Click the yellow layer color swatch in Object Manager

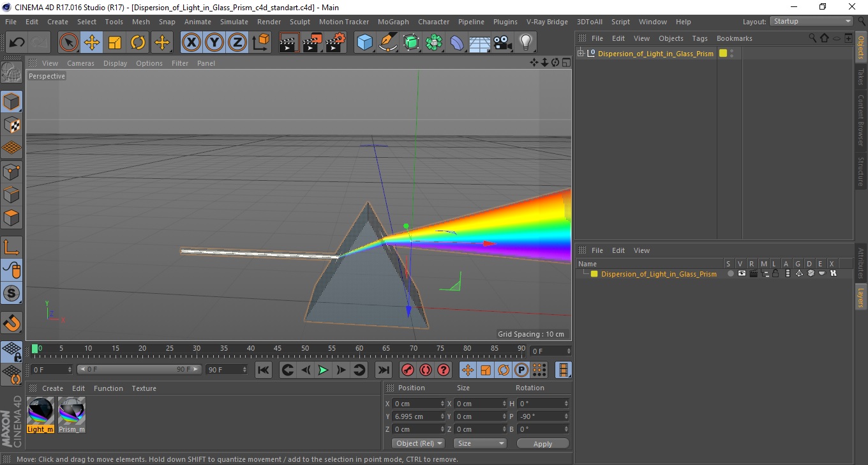point(723,53)
